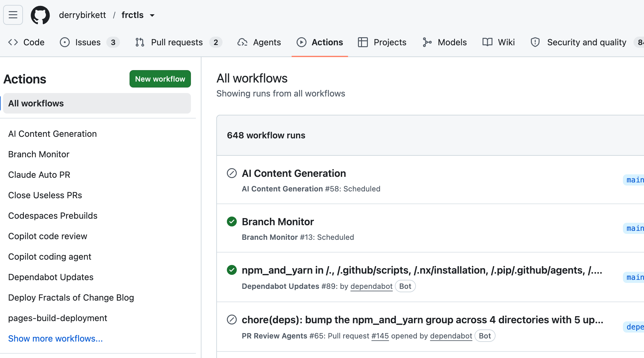
Task: Click the Pull requests branch icon
Action: [140, 42]
